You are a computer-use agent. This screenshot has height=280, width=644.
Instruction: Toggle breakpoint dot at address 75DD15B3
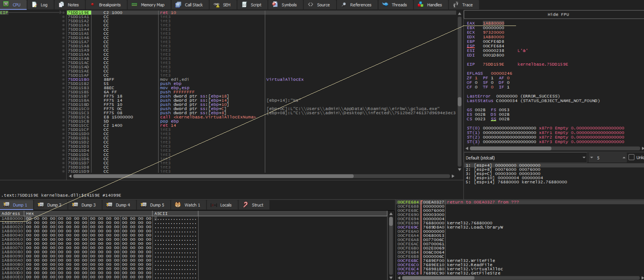tap(63, 88)
